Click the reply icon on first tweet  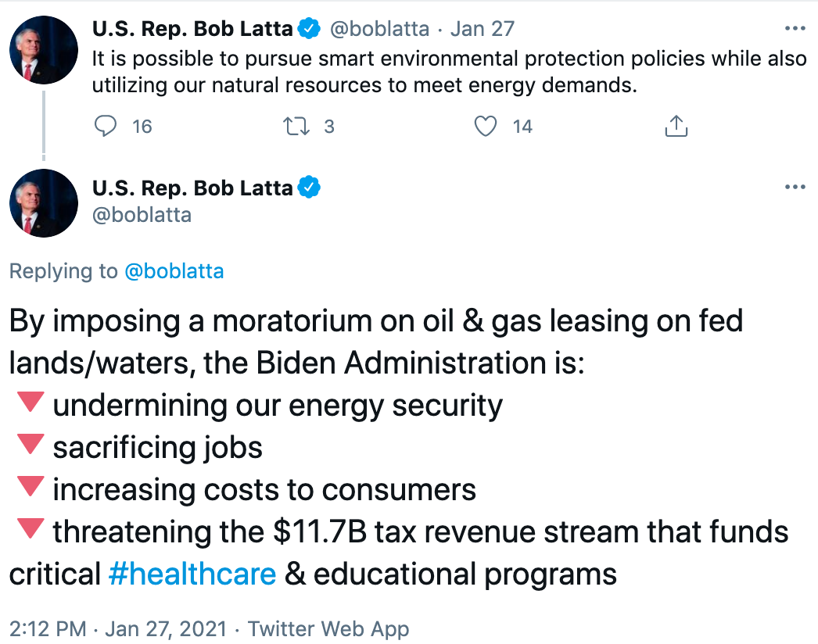tap(105, 126)
